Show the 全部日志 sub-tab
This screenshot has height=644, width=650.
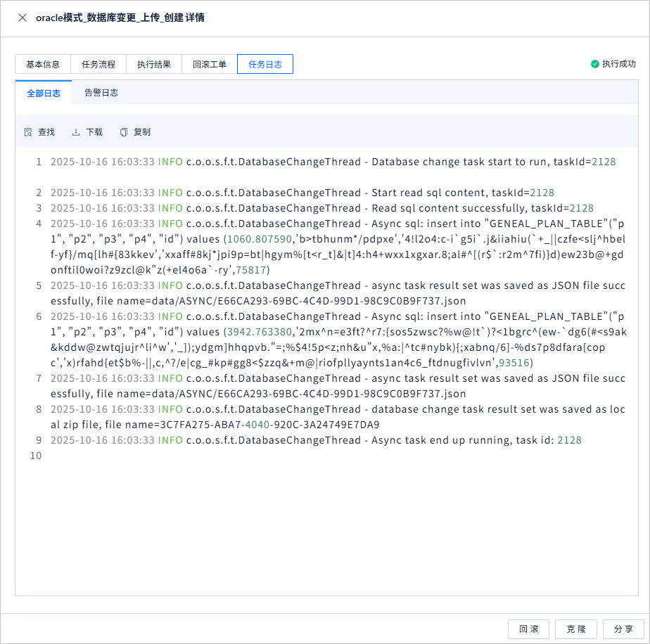point(44,93)
